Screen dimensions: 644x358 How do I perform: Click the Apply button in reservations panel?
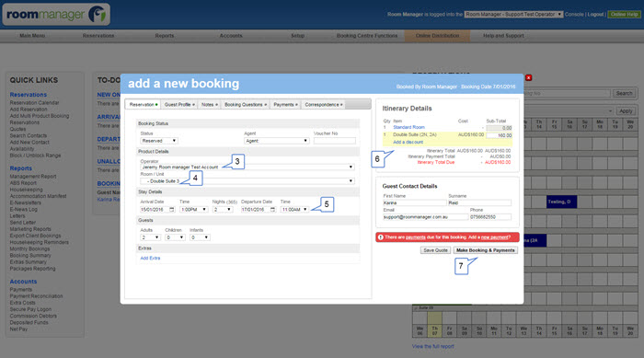pos(626,111)
